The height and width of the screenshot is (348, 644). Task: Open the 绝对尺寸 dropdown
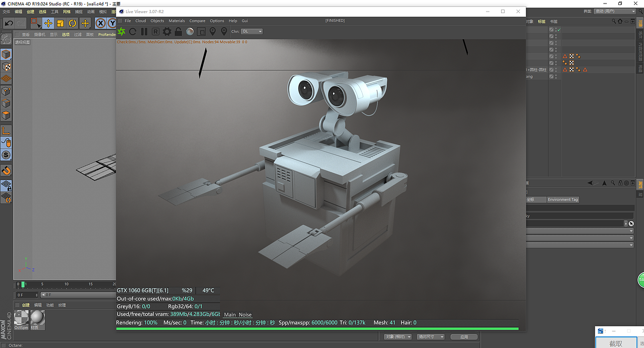click(x=431, y=336)
